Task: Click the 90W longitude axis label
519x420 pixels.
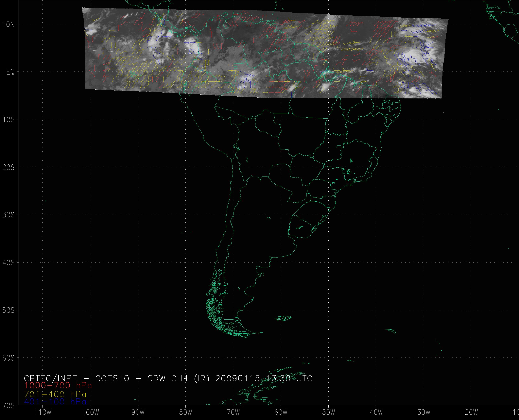Action: 138,412
